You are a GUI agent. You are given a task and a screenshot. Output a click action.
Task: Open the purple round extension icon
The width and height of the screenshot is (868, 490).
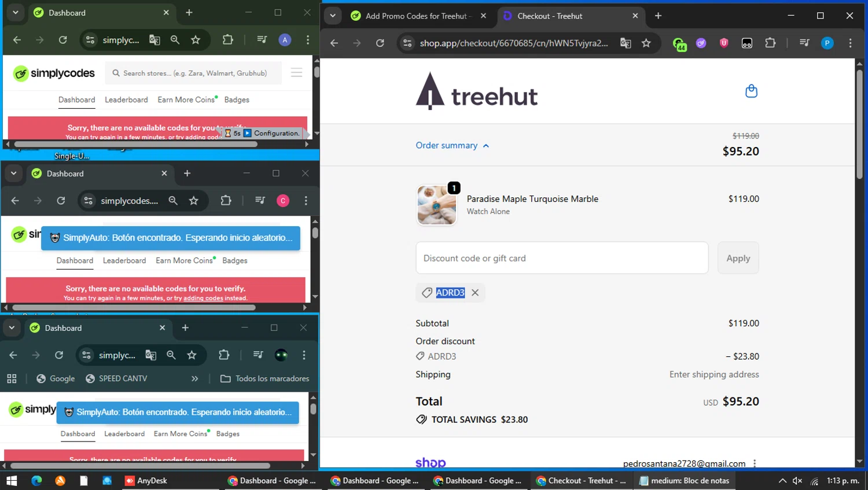pyautogui.click(x=701, y=43)
